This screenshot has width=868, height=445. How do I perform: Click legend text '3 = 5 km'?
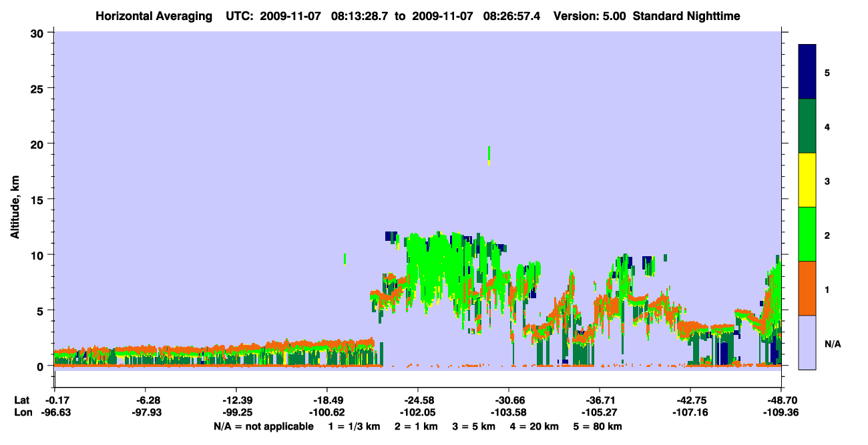tap(474, 426)
